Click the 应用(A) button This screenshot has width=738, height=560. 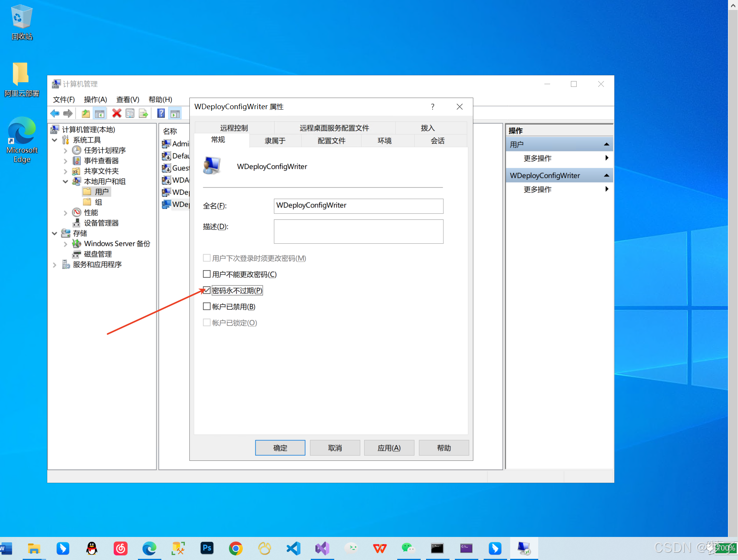click(389, 448)
